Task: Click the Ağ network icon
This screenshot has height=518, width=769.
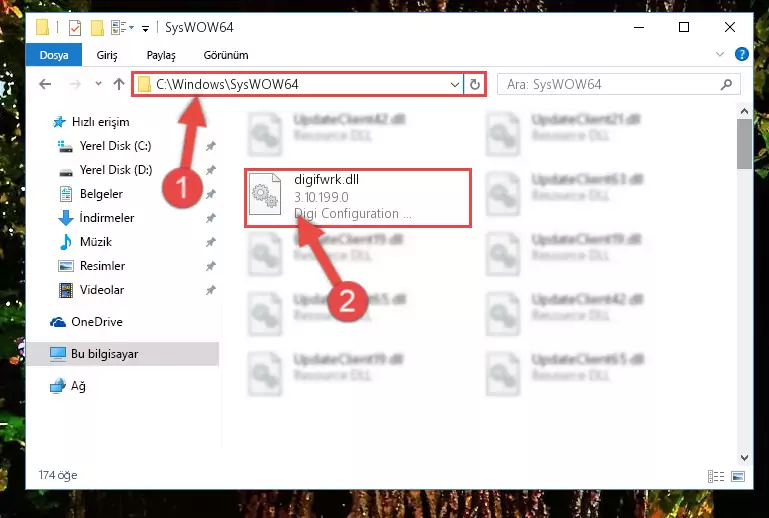Action: 58,386
